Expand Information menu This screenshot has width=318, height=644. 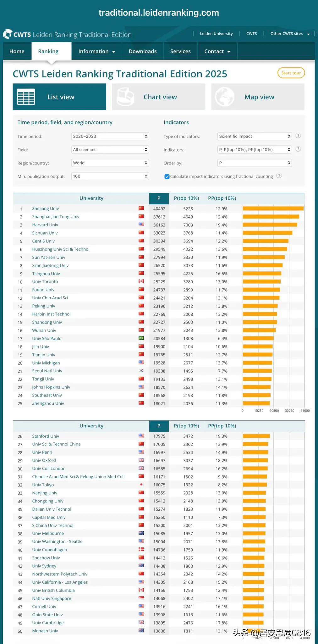coord(97,51)
